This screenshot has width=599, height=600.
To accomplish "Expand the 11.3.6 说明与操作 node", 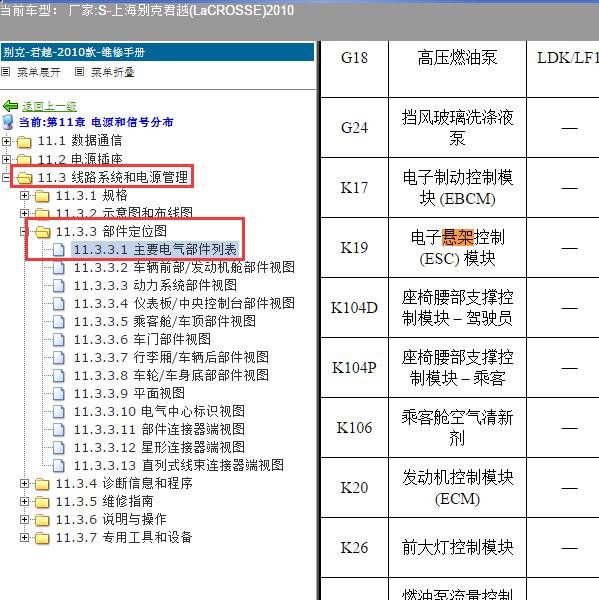I will click(x=24, y=520).
